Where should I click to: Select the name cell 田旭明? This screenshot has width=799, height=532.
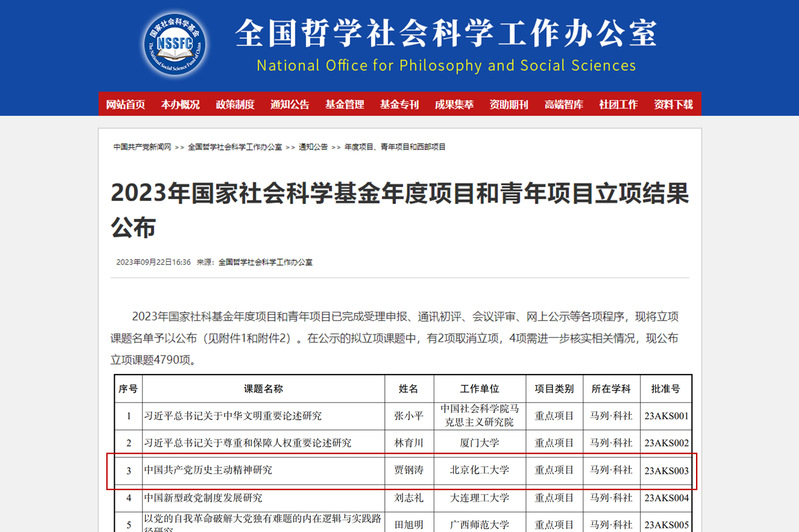coord(409,524)
